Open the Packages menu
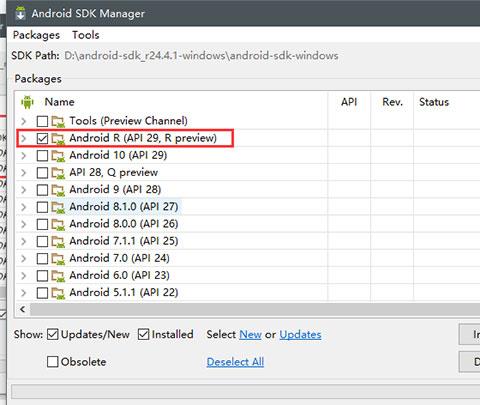Image resolution: width=480 pixels, height=405 pixels. pos(36,35)
